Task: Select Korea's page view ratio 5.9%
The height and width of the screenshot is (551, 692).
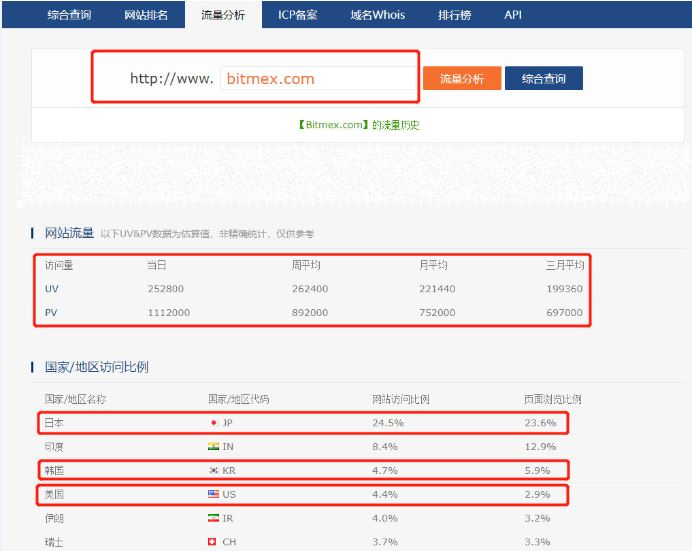Action: (537, 470)
